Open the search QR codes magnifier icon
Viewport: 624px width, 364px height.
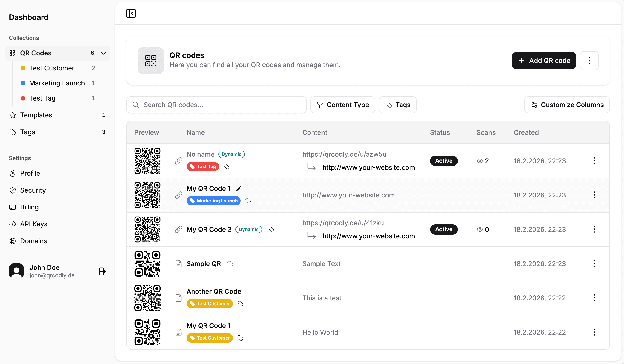tap(136, 105)
